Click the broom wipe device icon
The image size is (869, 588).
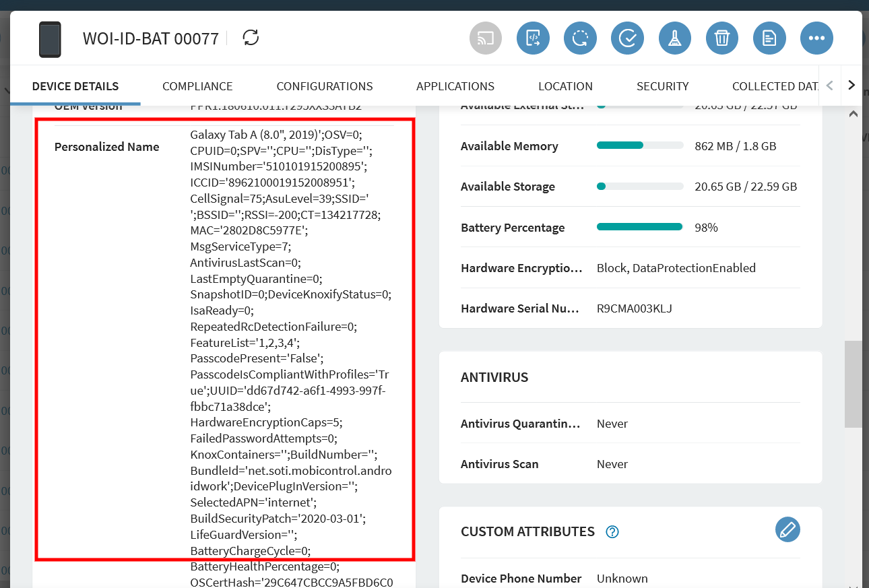click(675, 38)
